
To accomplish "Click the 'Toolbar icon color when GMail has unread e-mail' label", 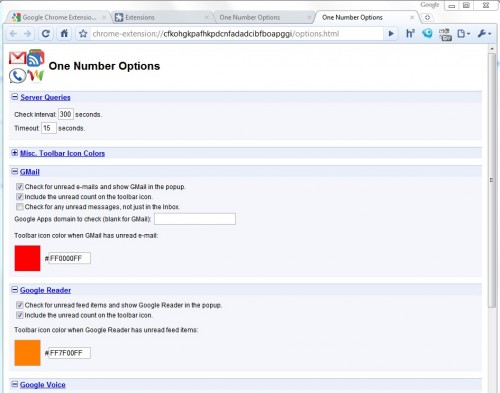I will click(x=86, y=236).
